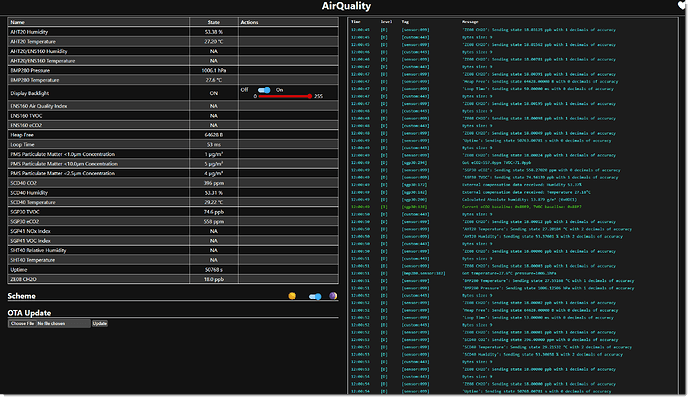Select the SHT40 Relative Humidity row name

click(x=38, y=251)
